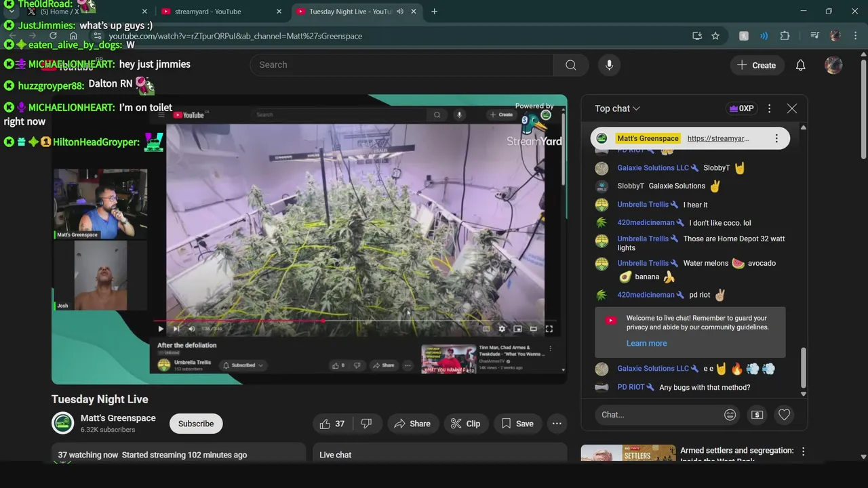The image size is (868, 488).
Task: Close the live chat panel
Action: (791, 108)
